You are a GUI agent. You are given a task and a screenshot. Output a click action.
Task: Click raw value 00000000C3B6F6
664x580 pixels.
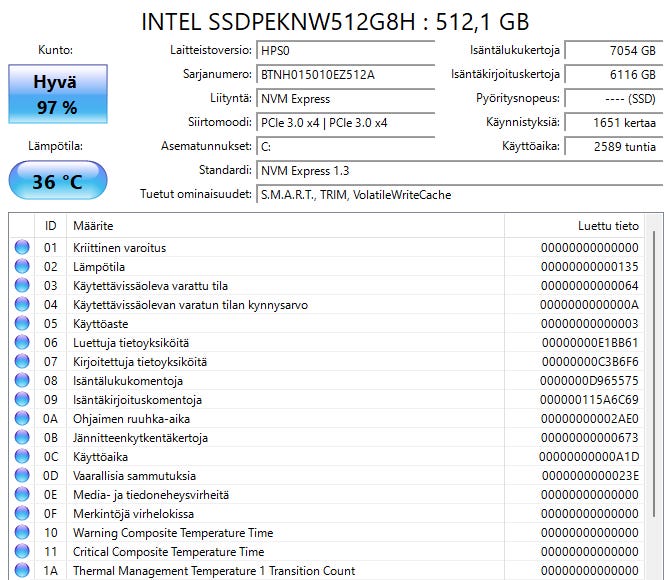pos(590,362)
